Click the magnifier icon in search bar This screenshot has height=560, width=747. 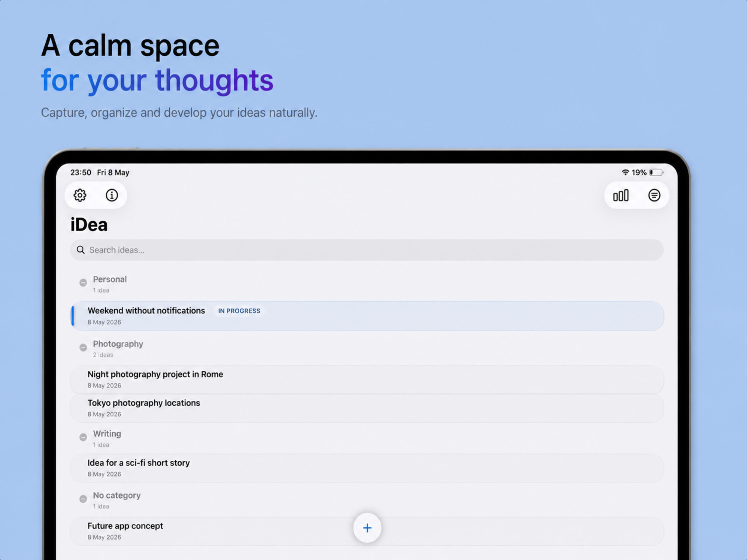click(81, 250)
